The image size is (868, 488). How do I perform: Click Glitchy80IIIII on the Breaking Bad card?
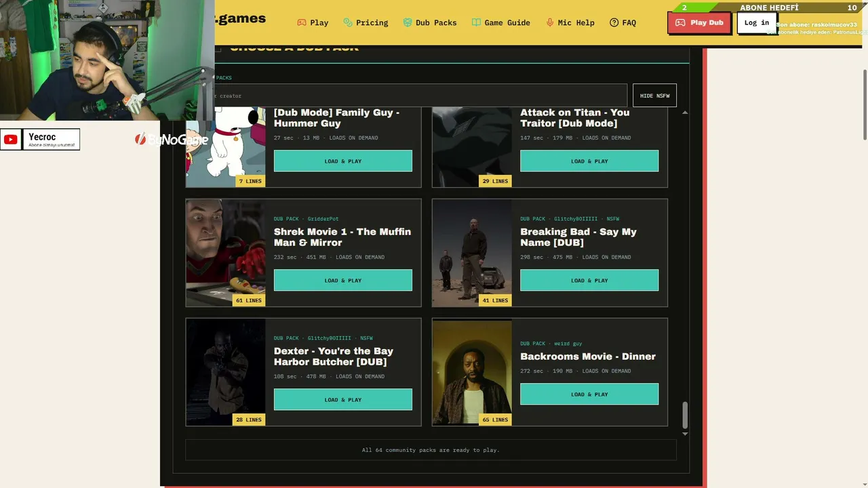[x=576, y=219]
